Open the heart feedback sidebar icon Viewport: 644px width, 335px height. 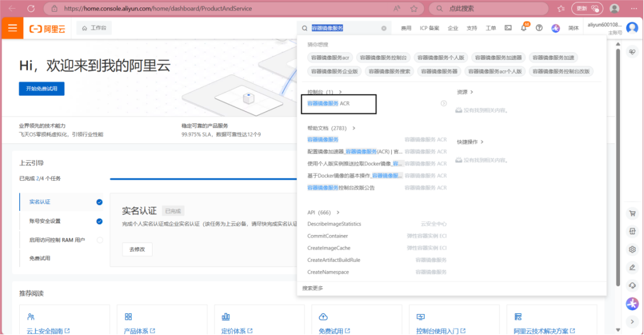point(632,52)
